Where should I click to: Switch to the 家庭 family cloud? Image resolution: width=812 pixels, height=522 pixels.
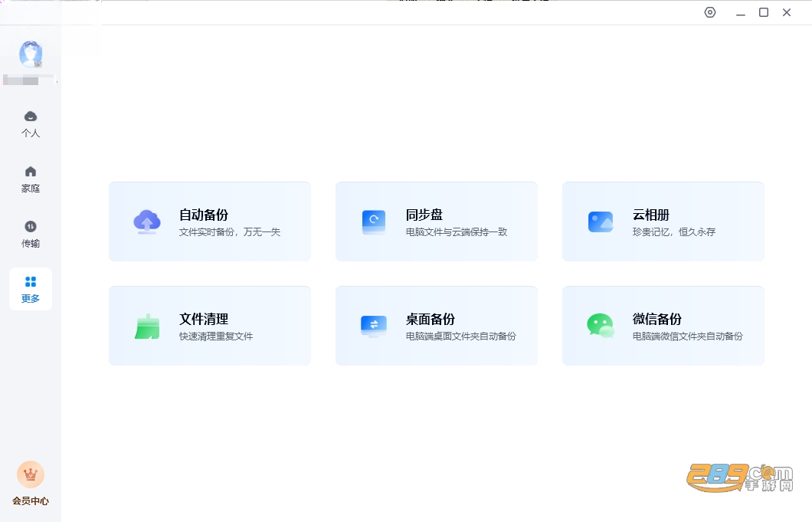31,179
